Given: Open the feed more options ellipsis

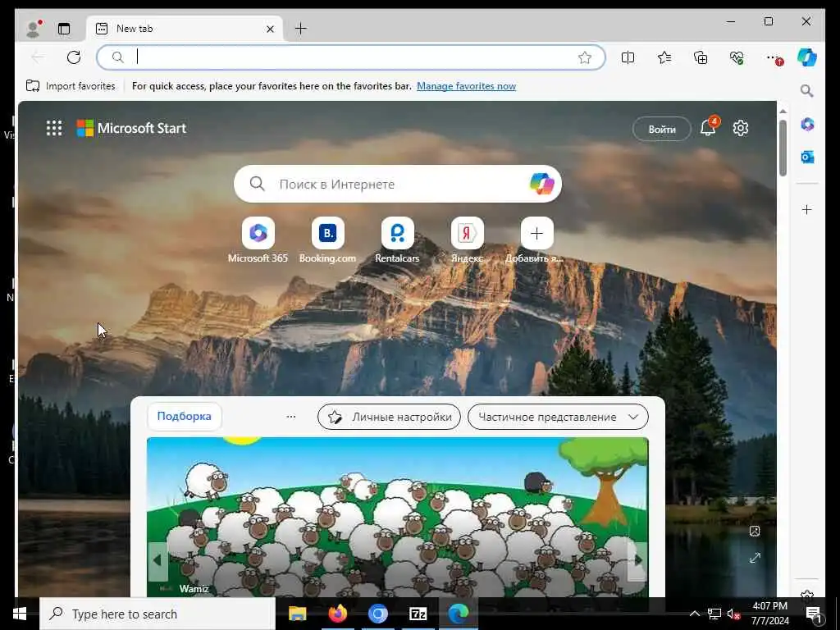Looking at the screenshot, I should click(291, 417).
